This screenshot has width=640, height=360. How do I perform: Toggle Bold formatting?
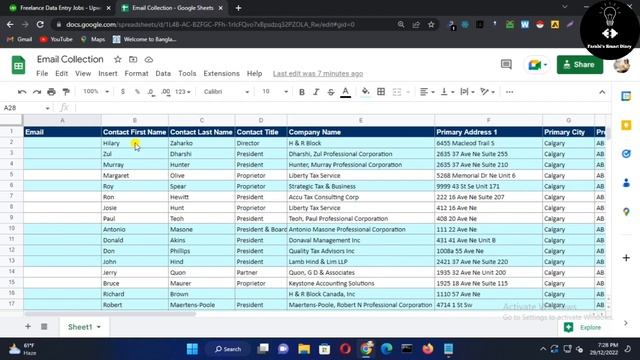(302, 92)
